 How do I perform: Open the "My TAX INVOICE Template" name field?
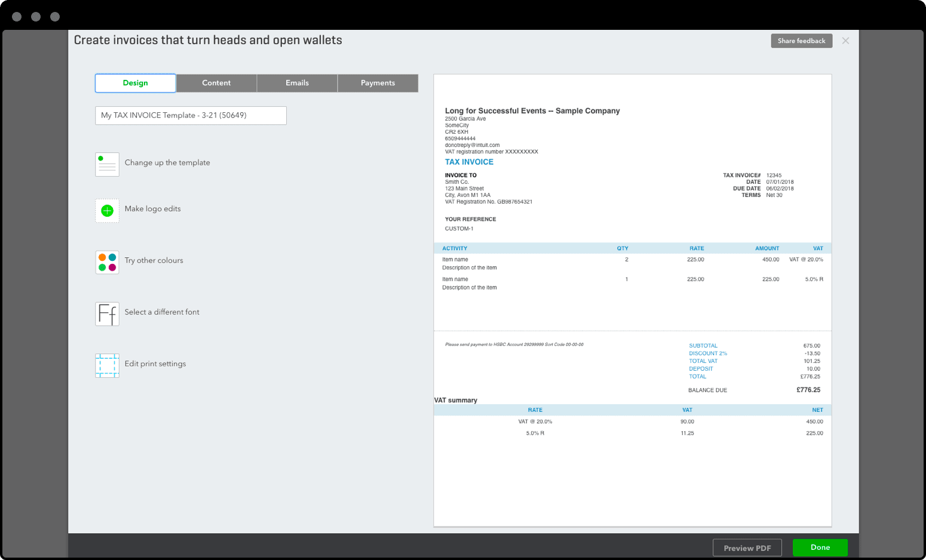[191, 115]
